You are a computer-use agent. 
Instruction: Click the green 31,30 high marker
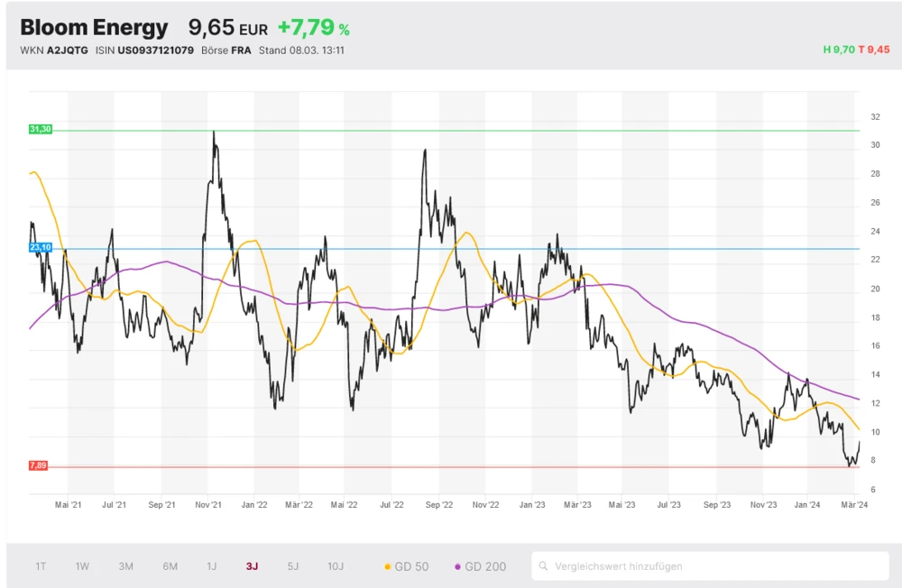pyautogui.click(x=41, y=130)
